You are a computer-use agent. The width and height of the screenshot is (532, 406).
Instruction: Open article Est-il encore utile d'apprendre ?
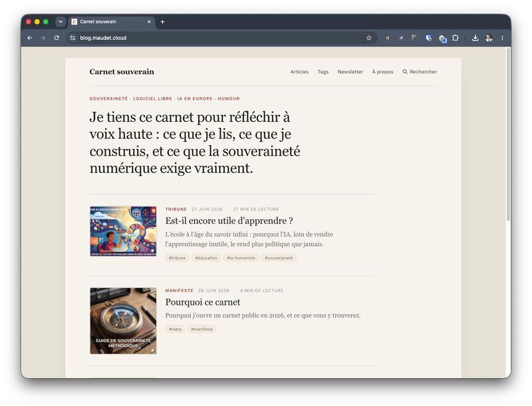pos(229,221)
